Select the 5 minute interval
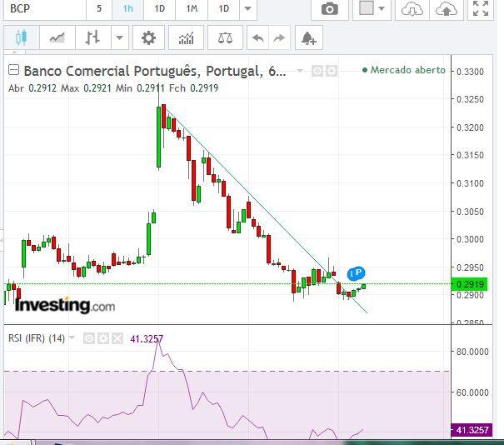 click(99, 8)
